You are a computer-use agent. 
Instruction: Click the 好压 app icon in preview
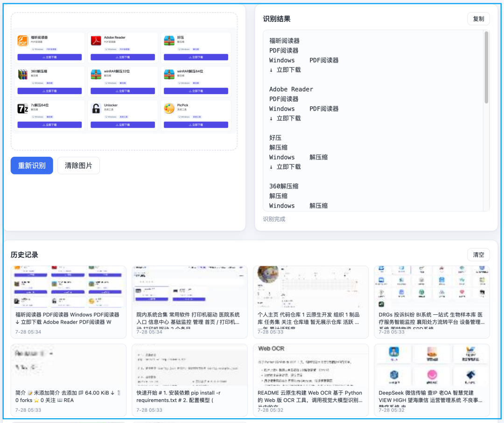[169, 41]
